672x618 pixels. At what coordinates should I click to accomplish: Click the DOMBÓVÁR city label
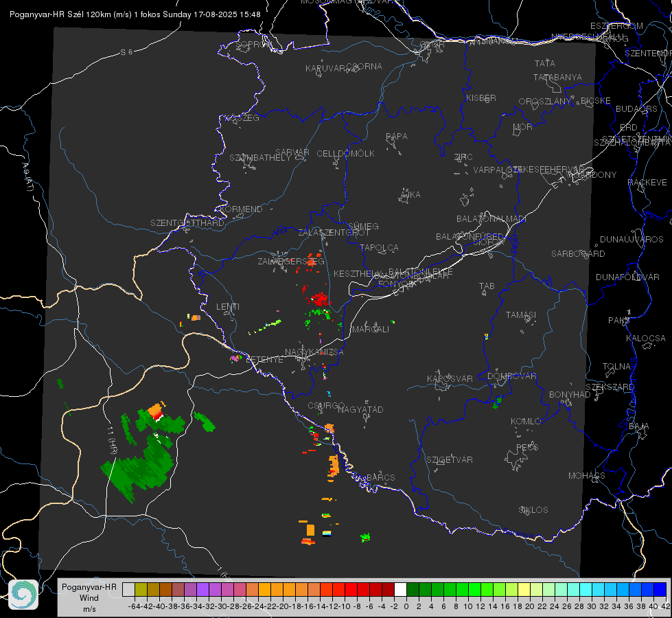point(511,376)
